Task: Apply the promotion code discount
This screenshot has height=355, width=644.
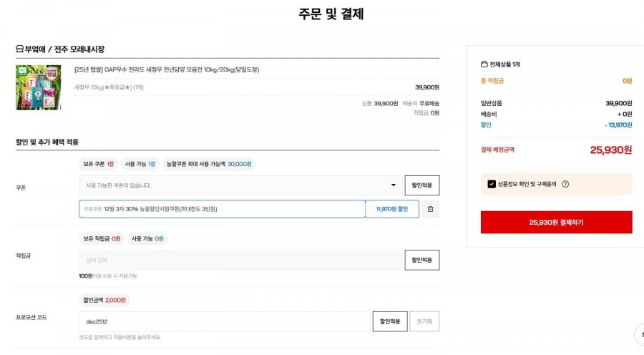Action: (x=390, y=321)
